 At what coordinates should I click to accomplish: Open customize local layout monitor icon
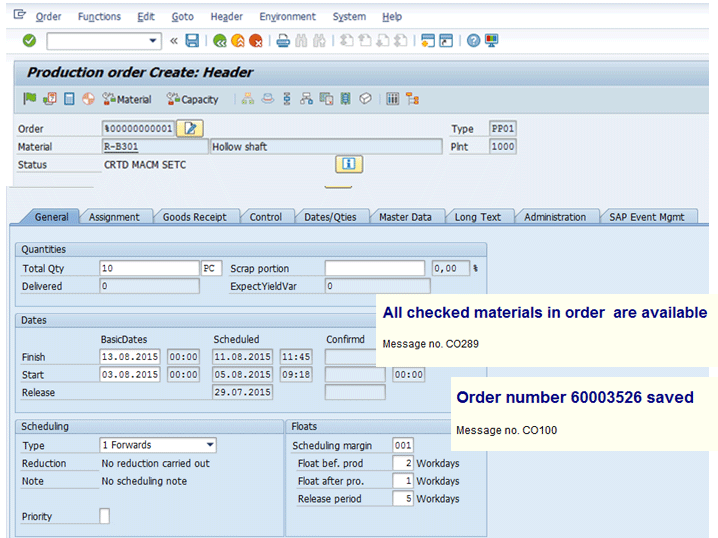(491, 41)
